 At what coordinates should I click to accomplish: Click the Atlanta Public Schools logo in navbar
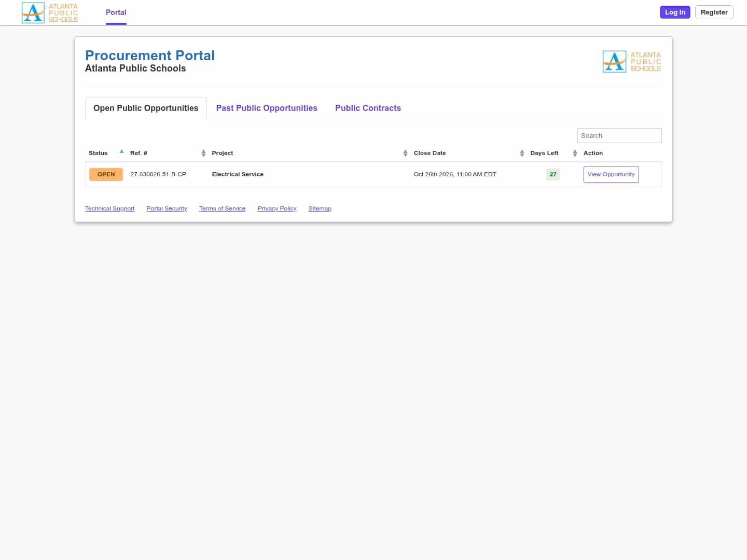(x=50, y=12)
